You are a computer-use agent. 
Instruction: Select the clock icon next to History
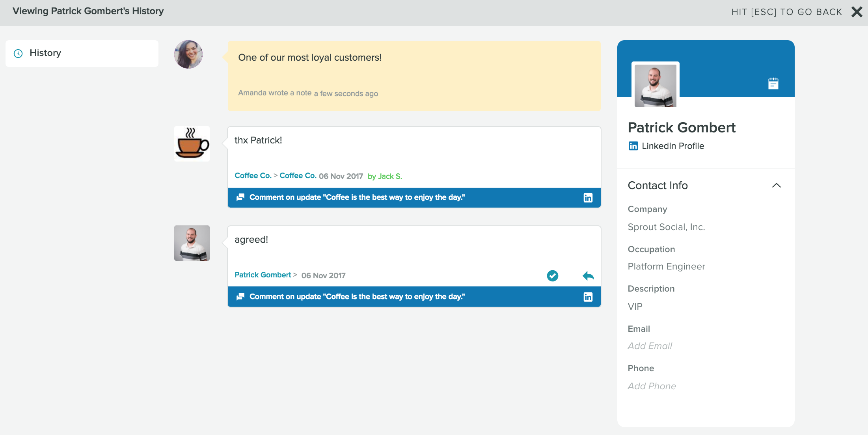coord(17,53)
